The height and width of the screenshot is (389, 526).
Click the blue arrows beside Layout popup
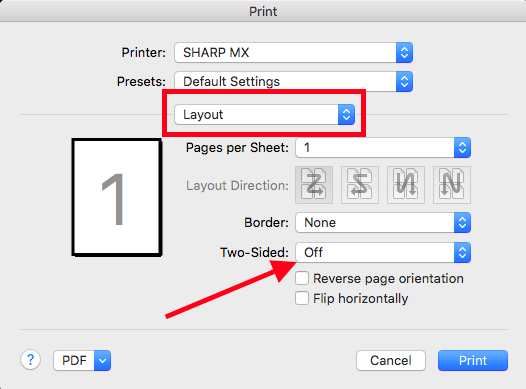coord(346,115)
